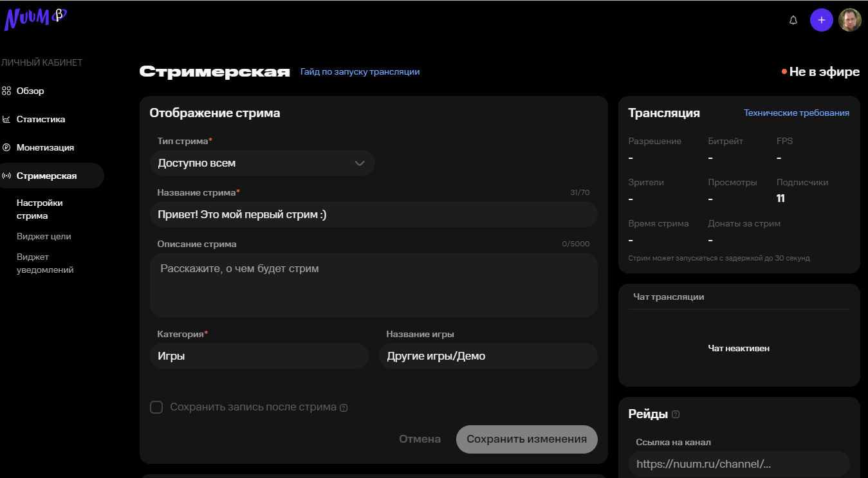Image resolution: width=868 pixels, height=478 pixels.
Task: Click the Рейды help question icon
Action: pyautogui.click(x=676, y=414)
